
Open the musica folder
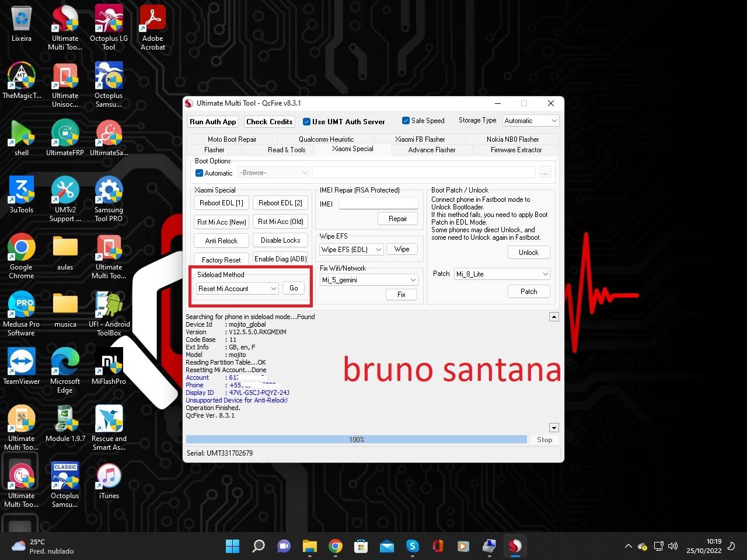coord(65,310)
